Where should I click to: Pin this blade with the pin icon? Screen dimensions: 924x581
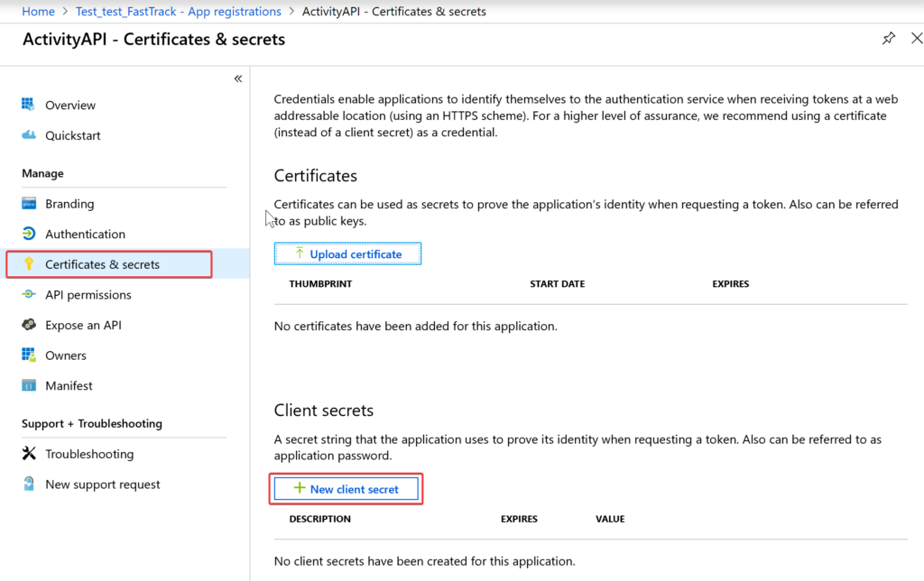click(888, 39)
